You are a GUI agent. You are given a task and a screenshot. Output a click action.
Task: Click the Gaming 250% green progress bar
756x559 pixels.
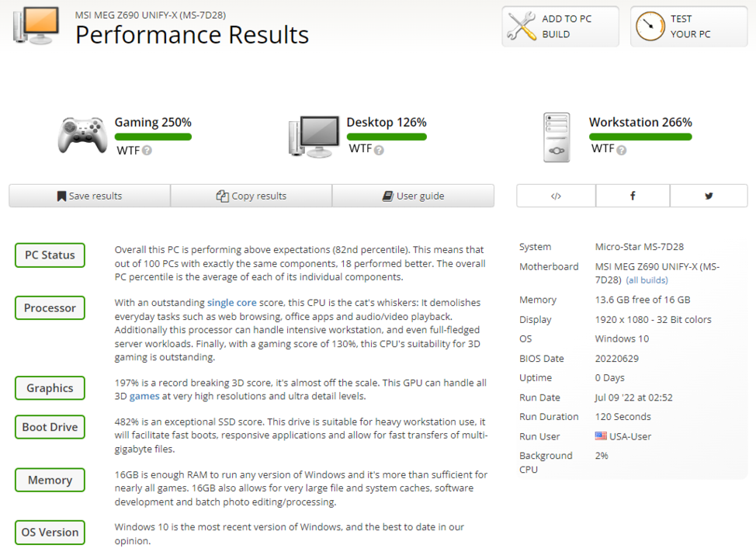tap(153, 137)
